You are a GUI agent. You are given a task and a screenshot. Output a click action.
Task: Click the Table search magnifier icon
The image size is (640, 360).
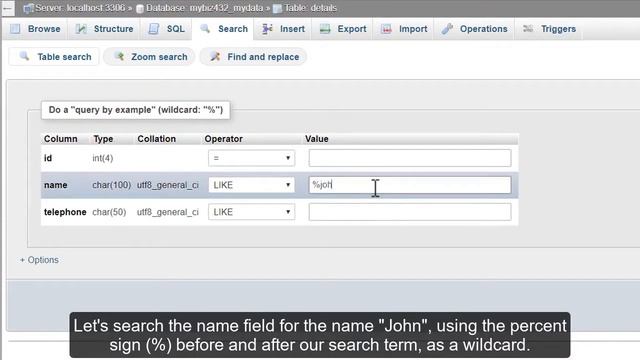coord(24,56)
